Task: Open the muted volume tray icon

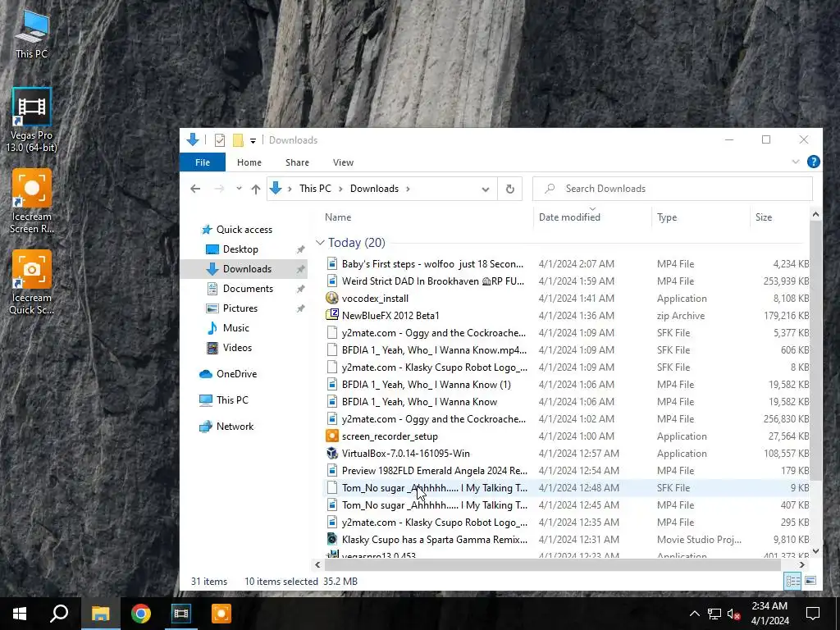Action: click(734, 614)
